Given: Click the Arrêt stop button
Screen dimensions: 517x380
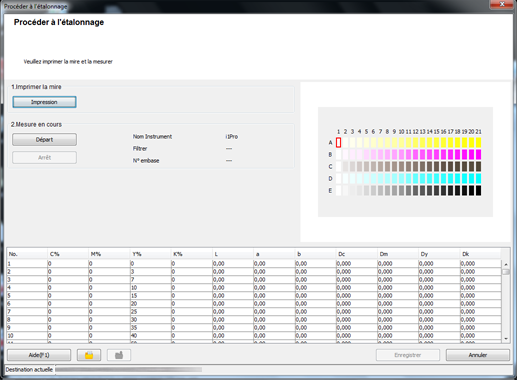Looking at the screenshot, I should click(44, 158).
